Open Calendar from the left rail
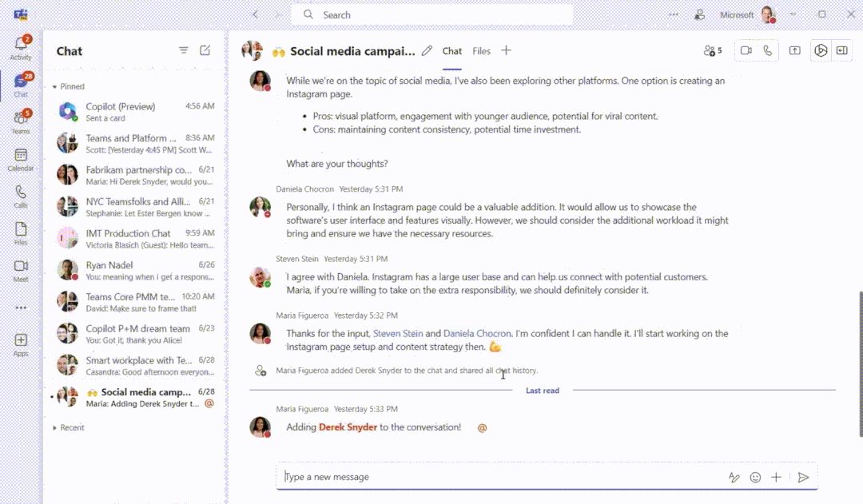863x504 pixels. [x=21, y=159]
